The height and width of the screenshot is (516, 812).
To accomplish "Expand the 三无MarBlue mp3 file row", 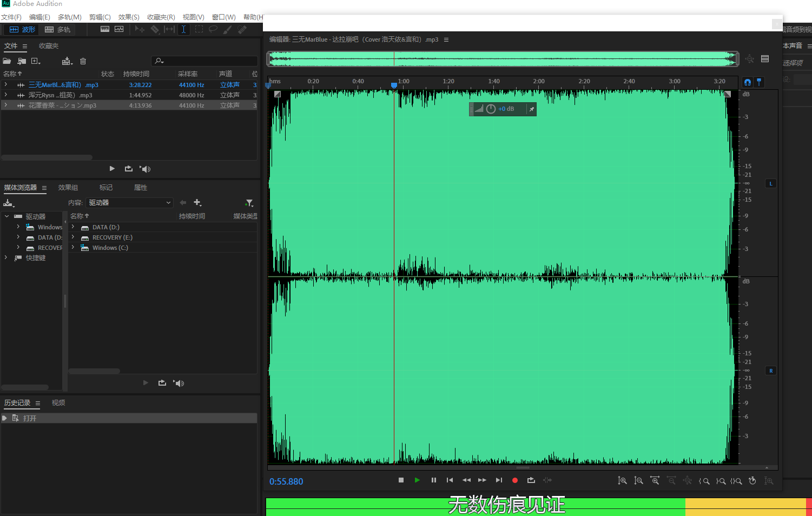I will pos(6,85).
